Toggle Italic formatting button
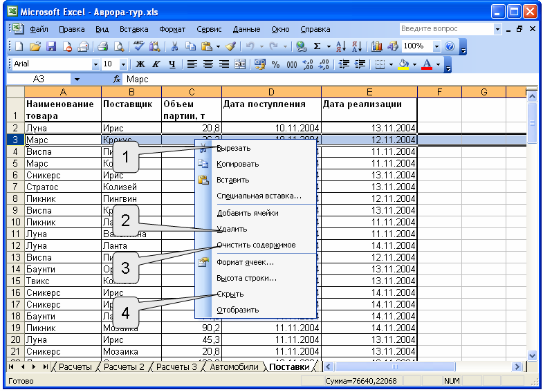The width and height of the screenshot is (543, 392). click(x=156, y=64)
